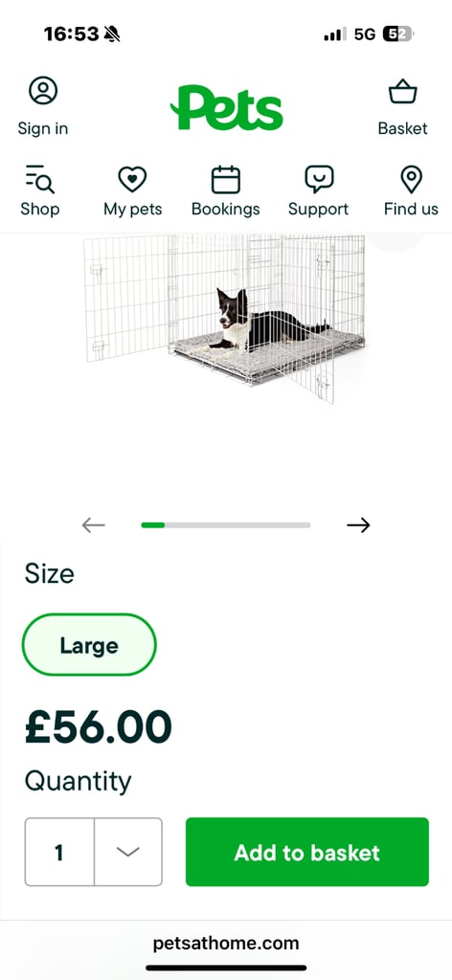This screenshot has width=452, height=980.
Task: Open My pets heart icon
Action: click(x=132, y=179)
